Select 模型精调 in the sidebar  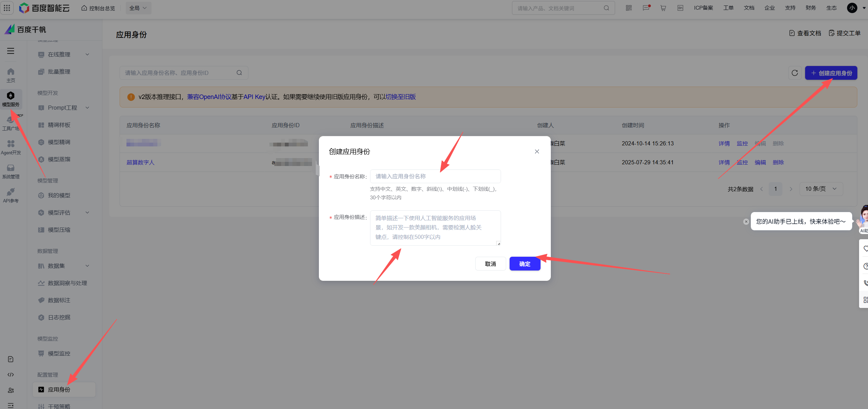click(x=59, y=142)
